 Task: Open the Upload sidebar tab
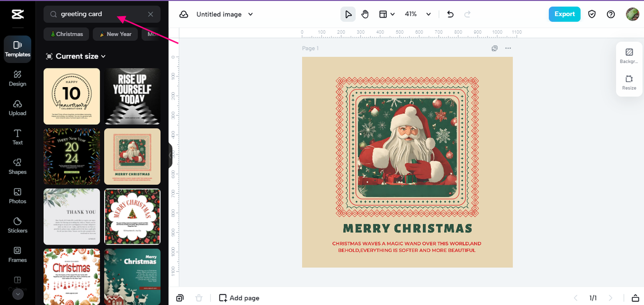tap(18, 108)
